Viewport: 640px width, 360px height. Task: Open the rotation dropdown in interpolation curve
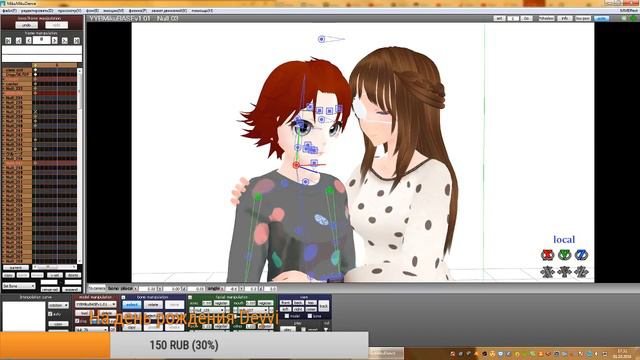pos(58,305)
